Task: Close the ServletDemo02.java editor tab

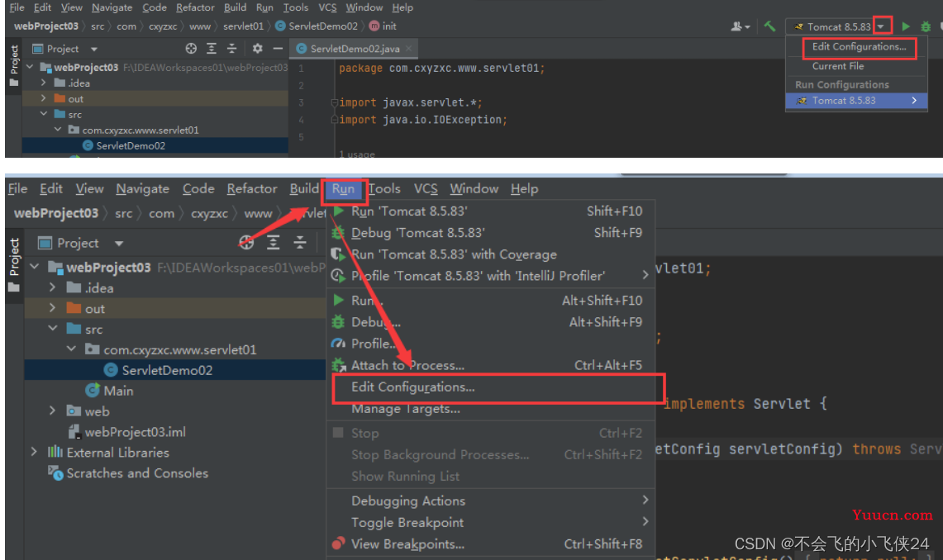Action: 409,49
